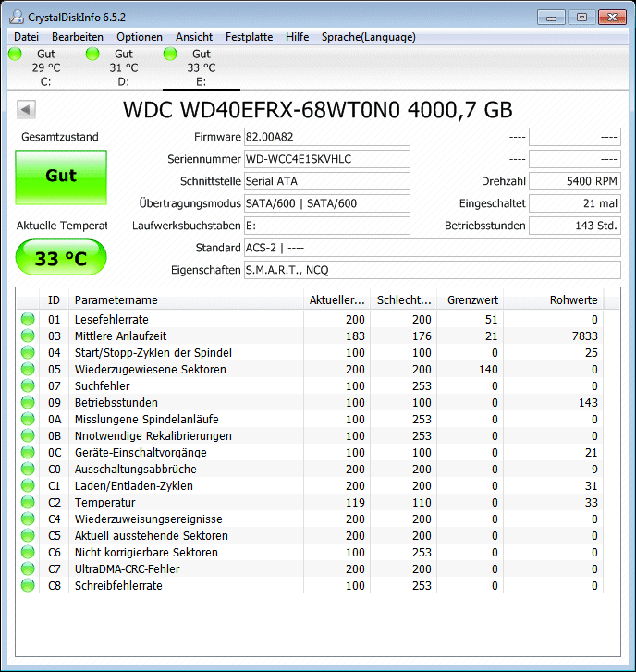Click the previous disk arrow button
This screenshot has width=636, height=672.
(x=26, y=110)
